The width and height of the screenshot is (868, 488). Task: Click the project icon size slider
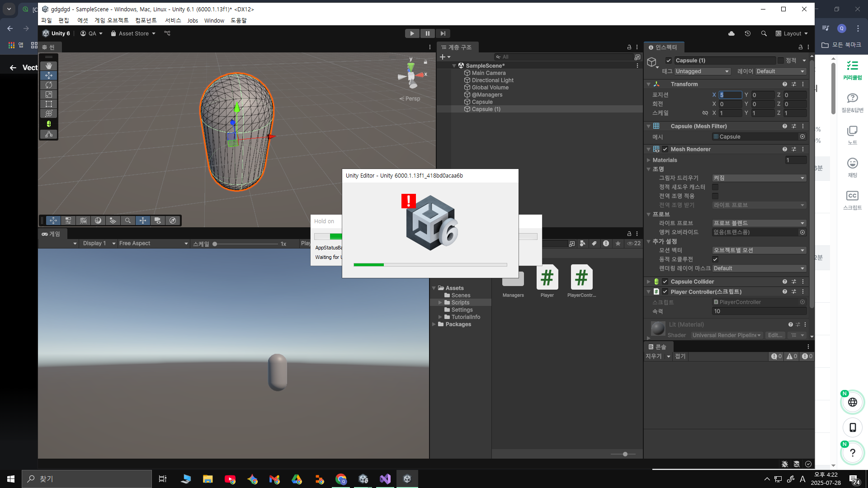coord(625,454)
